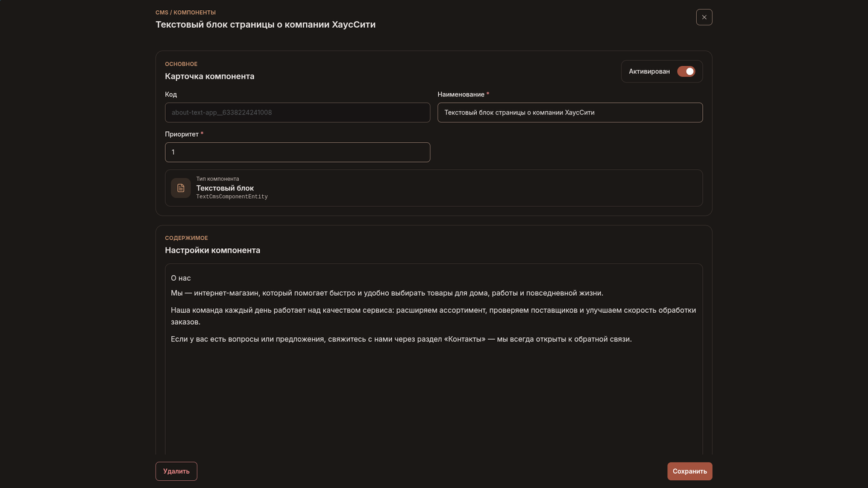Viewport: 868px width, 488px height.
Task: Click the 'Карточка компонента' heading
Action: [x=210, y=77]
